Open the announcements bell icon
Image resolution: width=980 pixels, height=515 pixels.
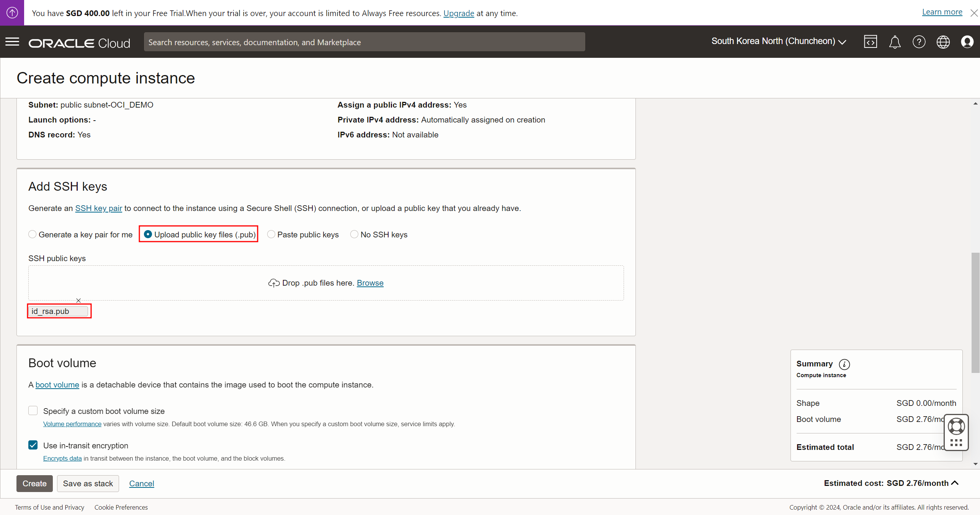[895, 42]
